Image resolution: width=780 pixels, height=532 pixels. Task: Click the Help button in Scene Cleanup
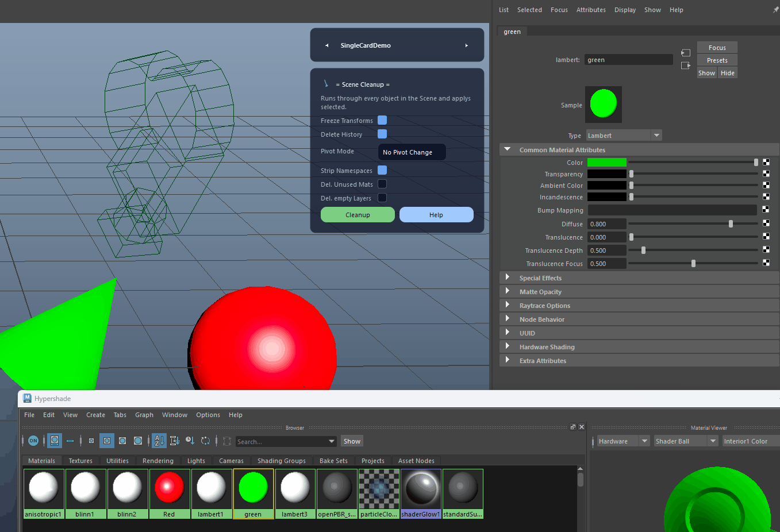pos(436,215)
